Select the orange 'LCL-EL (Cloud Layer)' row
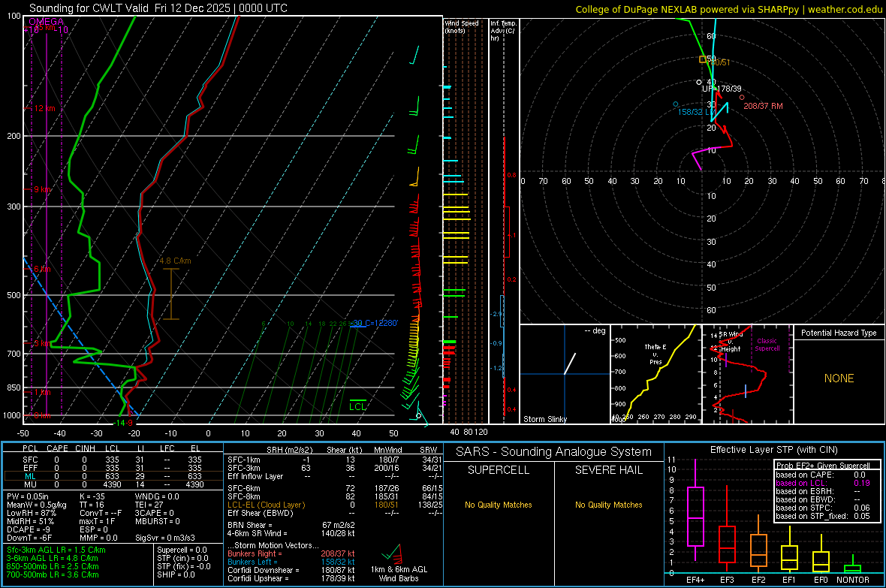The width and height of the screenshot is (886, 588). coord(335,505)
